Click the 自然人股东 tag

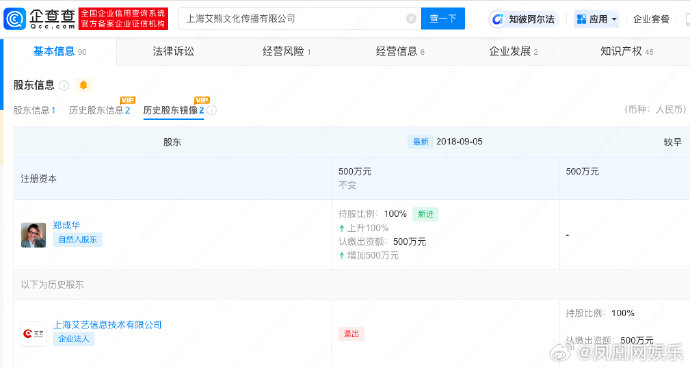tap(77, 239)
